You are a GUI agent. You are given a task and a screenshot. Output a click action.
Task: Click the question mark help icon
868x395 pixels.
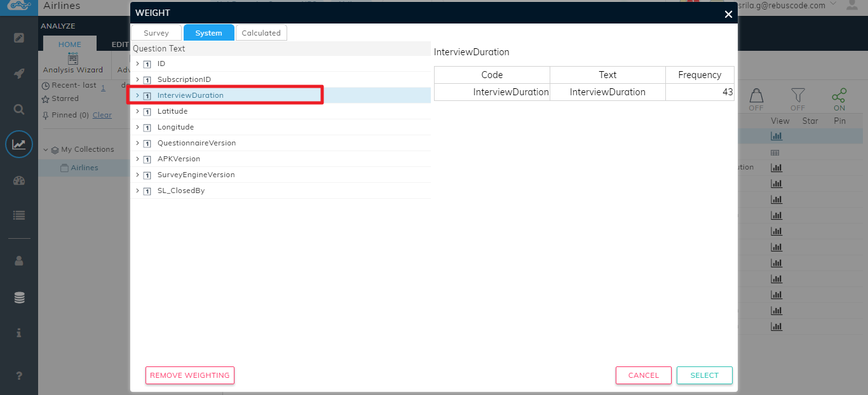[x=19, y=375]
